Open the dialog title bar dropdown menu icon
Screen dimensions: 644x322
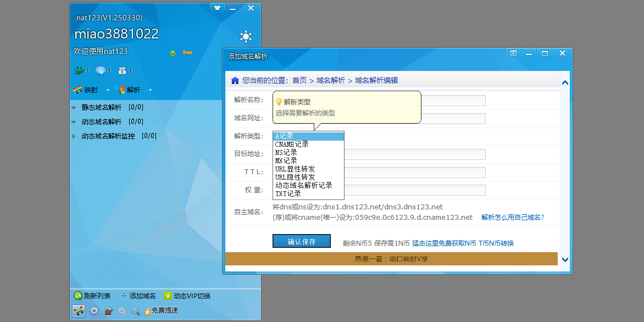(x=513, y=53)
